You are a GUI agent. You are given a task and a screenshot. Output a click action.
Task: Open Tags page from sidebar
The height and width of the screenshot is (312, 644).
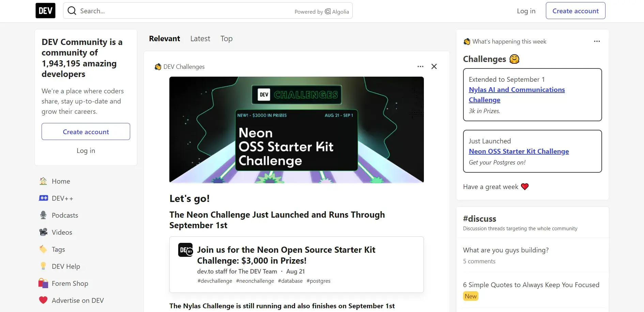(86, 249)
